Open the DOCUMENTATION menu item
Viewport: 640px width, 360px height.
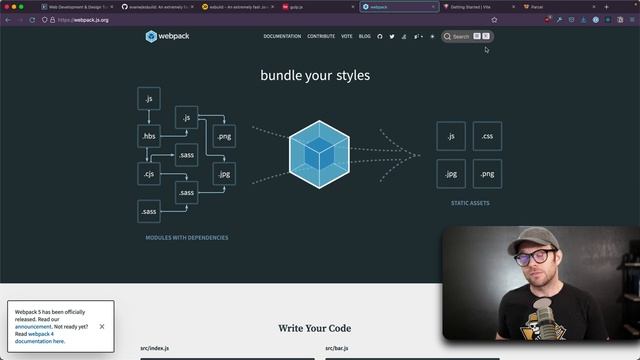pos(282,36)
